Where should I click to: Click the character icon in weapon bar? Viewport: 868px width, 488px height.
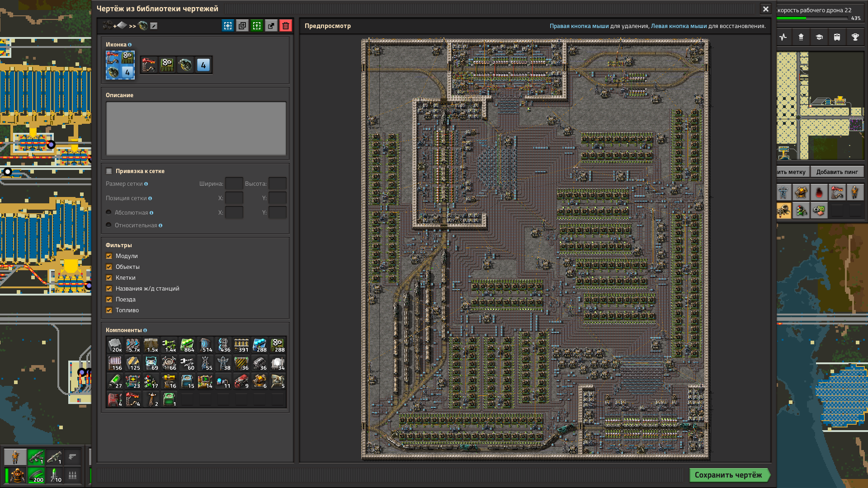point(15,457)
